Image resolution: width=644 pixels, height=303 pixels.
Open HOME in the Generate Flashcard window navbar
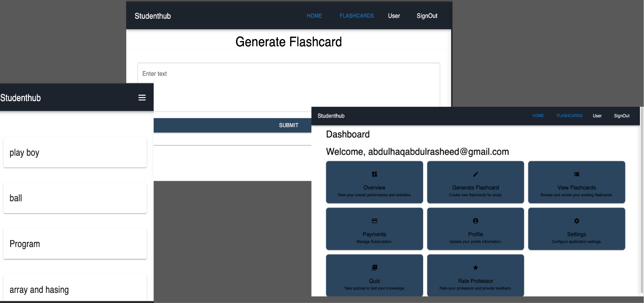pyautogui.click(x=314, y=16)
